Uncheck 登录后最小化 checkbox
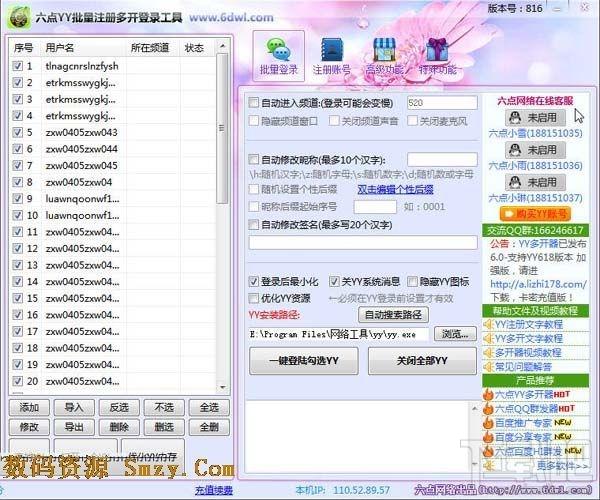This screenshot has width=600, height=500. tap(254, 281)
